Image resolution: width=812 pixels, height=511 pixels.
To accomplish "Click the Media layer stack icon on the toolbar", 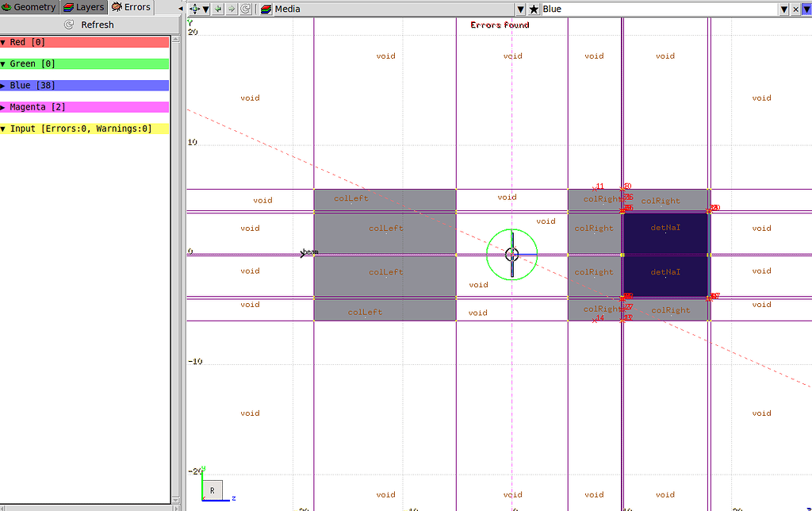I will (265, 9).
